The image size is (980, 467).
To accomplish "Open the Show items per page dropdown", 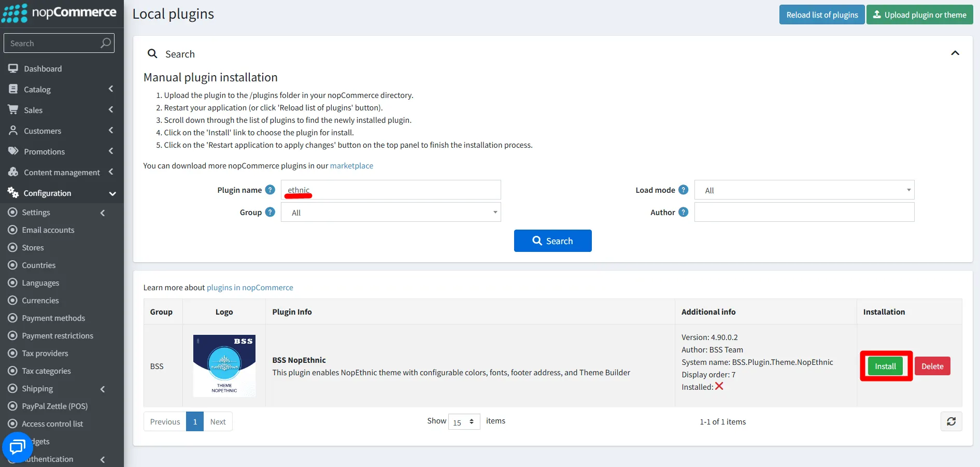I will point(464,422).
